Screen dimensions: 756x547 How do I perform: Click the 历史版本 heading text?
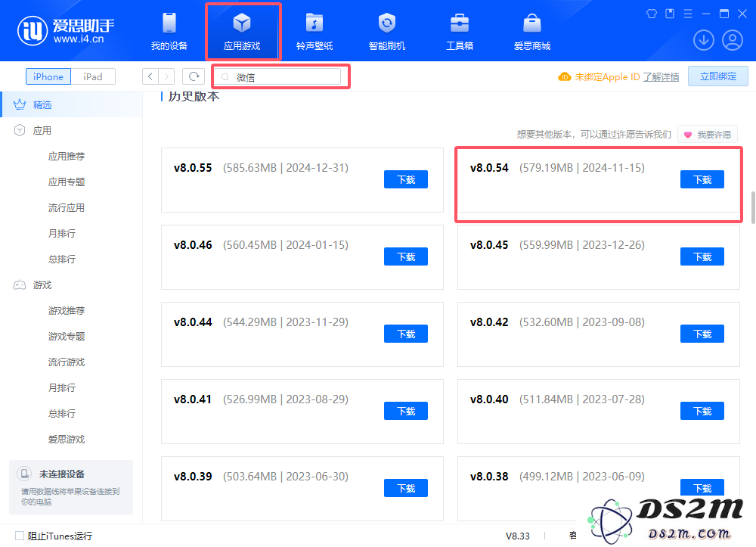[x=194, y=97]
